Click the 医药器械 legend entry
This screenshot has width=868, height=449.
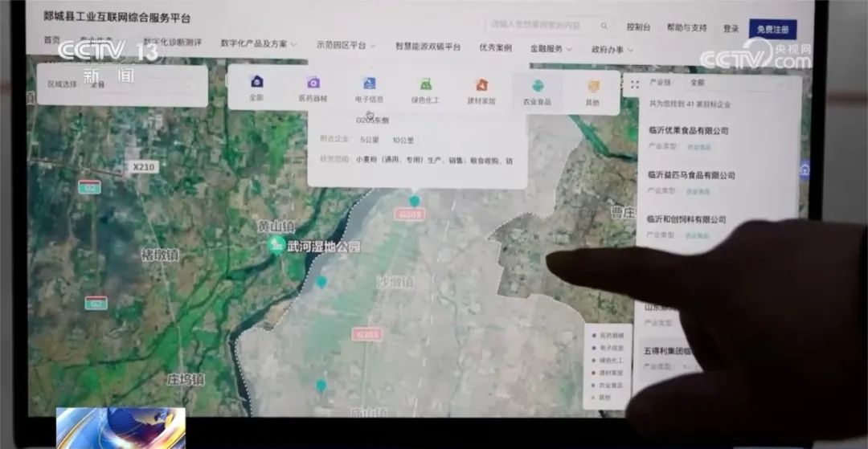[x=608, y=336]
